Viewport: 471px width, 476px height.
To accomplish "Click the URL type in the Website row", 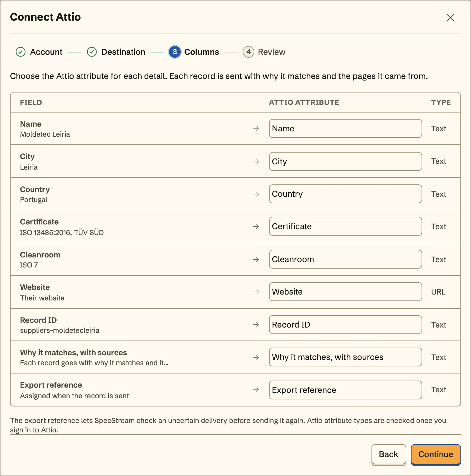I will [438, 292].
